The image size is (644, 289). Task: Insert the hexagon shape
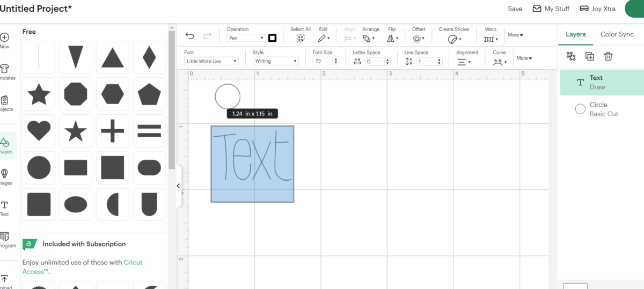pyautogui.click(x=112, y=94)
